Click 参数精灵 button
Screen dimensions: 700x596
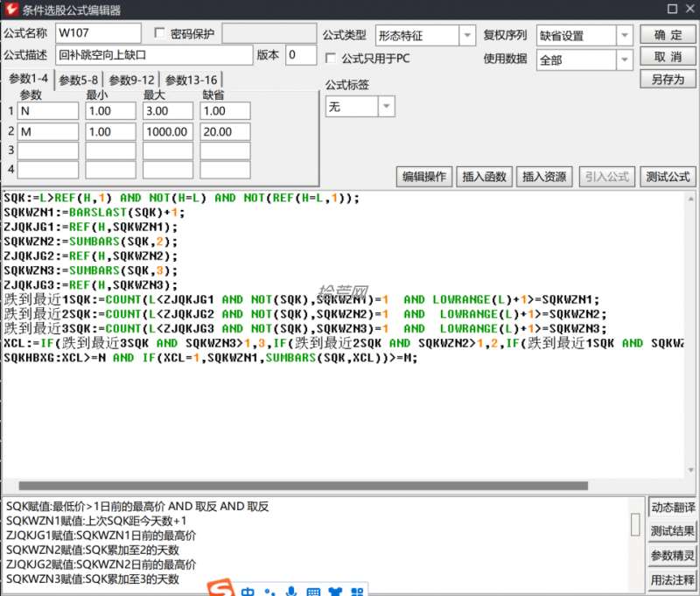pyautogui.click(x=672, y=556)
